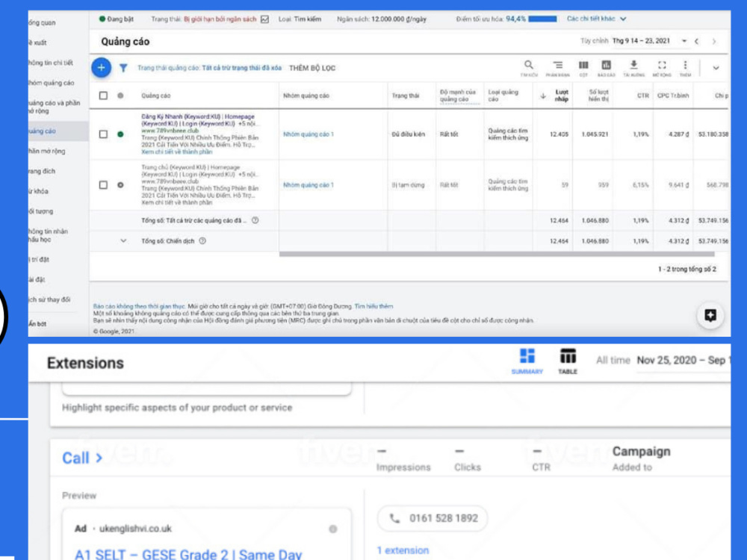Click A1 SELT – GESE Grade 2 ad headline
747x560 pixels.
tap(188, 555)
